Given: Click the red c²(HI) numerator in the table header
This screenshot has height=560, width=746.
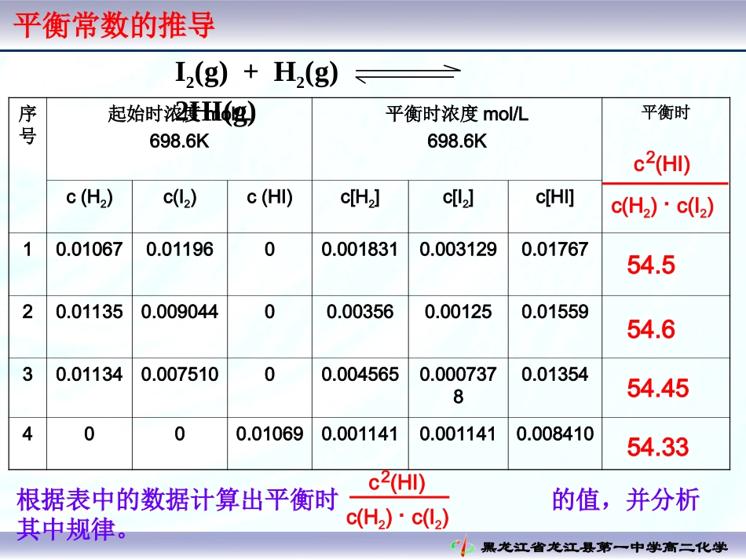Looking at the screenshot, I should point(662,163).
